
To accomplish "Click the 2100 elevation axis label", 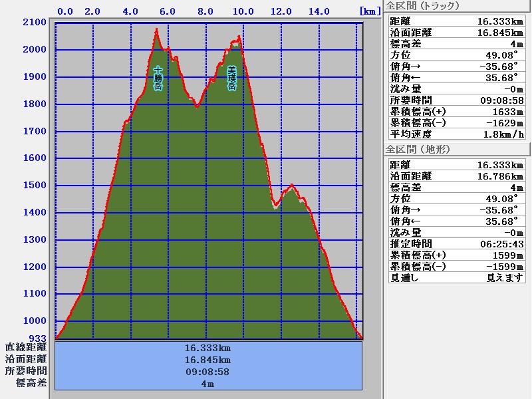I will [x=35, y=23].
